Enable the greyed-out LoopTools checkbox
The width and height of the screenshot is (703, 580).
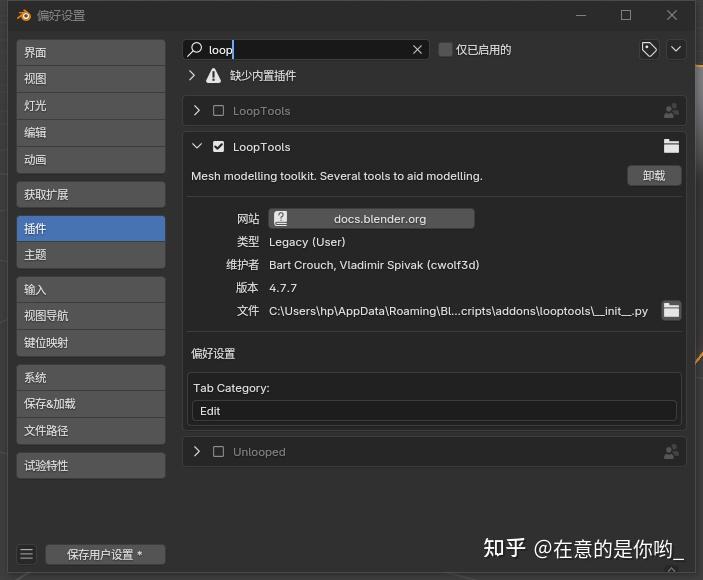pyautogui.click(x=218, y=110)
